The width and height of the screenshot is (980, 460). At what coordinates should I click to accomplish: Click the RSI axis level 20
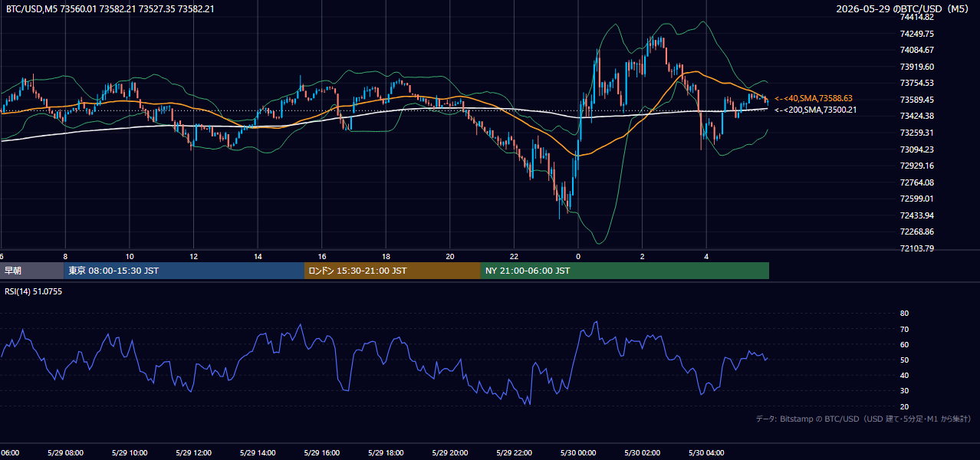tap(904, 406)
